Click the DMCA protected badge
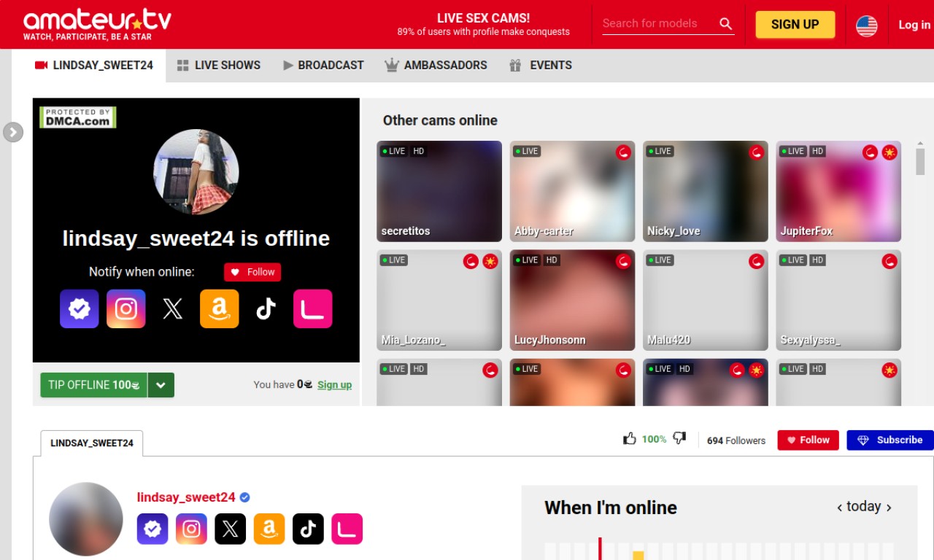 [78, 117]
